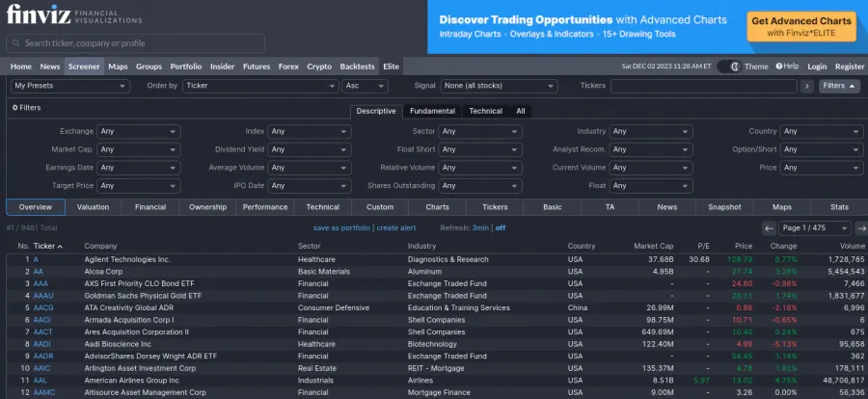Open the Shares Outstanding dropdown
This screenshot has height=399, width=868.
[480, 186]
